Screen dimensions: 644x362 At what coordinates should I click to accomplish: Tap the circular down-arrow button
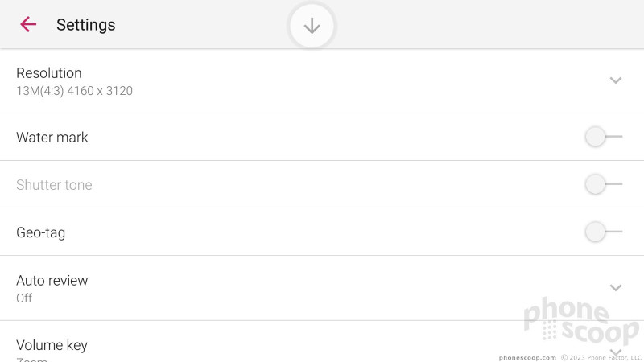[312, 26]
